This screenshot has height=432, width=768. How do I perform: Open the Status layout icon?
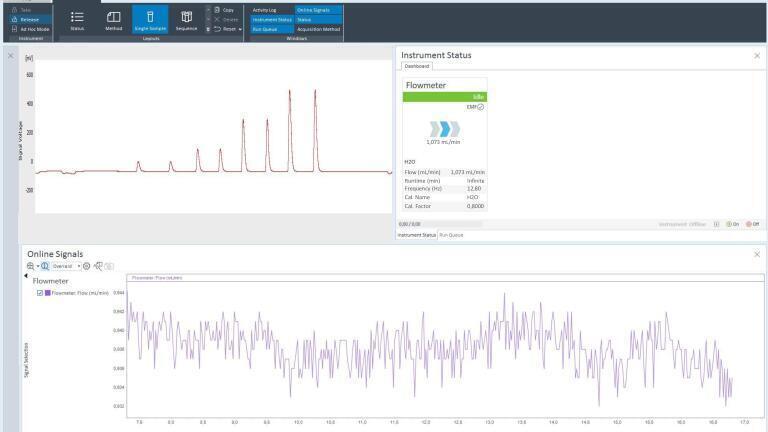coord(77,21)
